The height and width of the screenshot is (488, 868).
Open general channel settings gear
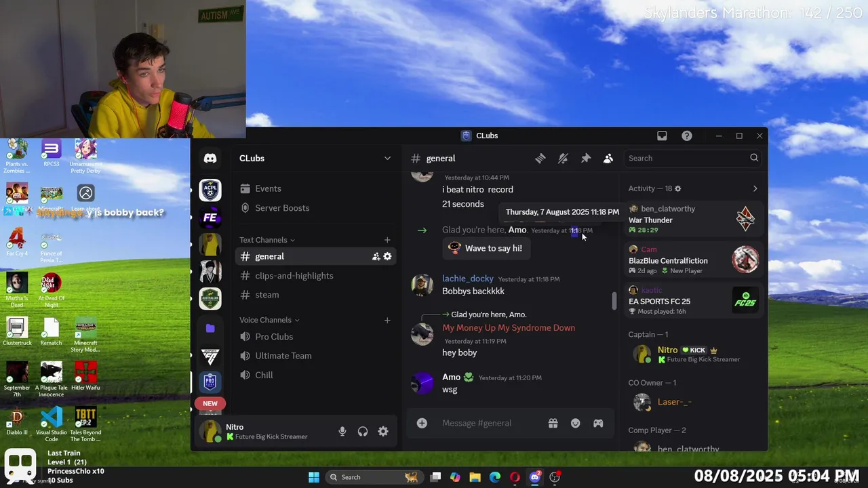pos(388,256)
